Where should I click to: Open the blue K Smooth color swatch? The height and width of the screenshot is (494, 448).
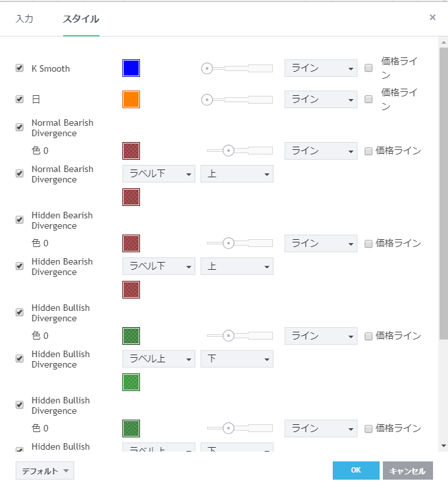pyautogui.click(x=131, y=68)
